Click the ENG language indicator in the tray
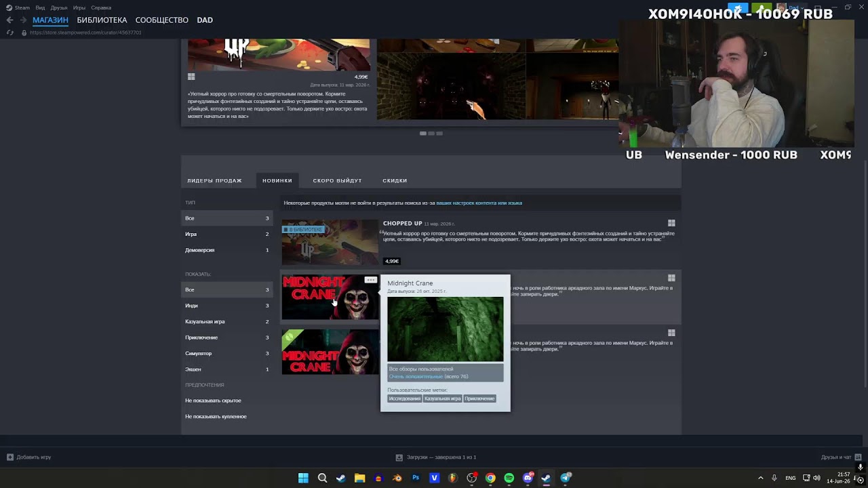This screenshot has width=868, height=488. tap(791, 478)
